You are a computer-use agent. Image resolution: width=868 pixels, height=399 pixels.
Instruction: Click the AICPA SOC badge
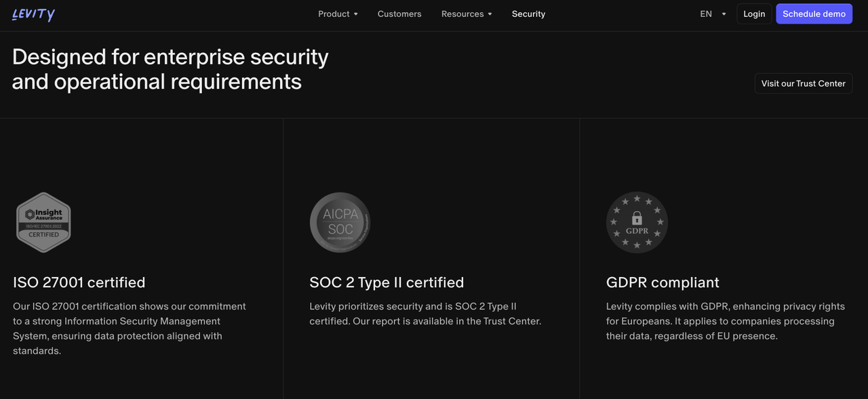[x=340, y=222]
